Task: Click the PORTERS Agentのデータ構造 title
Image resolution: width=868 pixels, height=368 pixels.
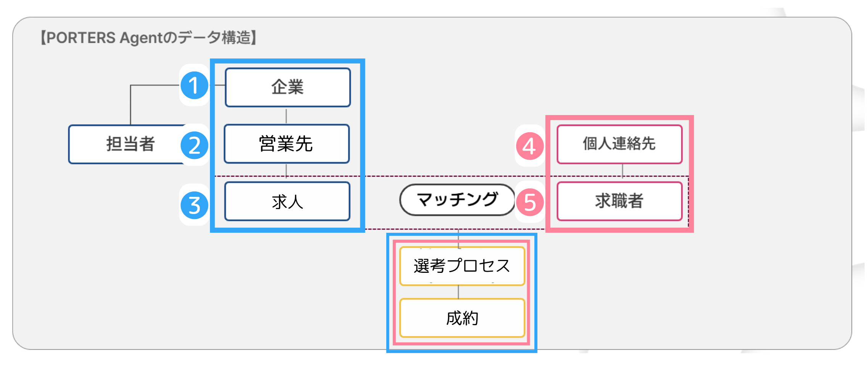Action: (148, 38)
